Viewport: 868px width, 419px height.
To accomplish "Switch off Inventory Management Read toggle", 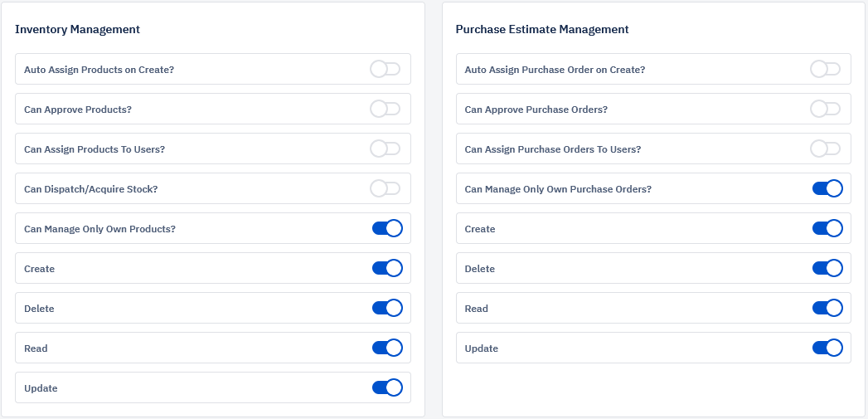I will click(x=387, y=348).
